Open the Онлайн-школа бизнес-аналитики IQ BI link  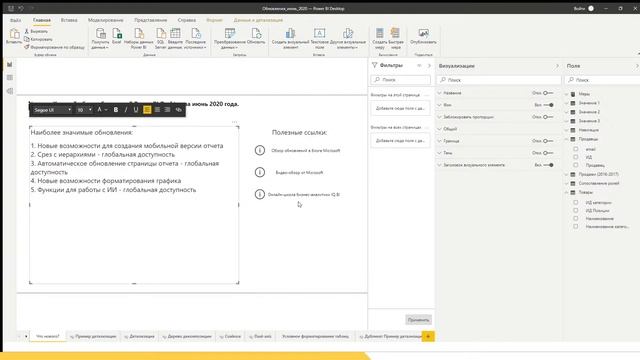pyautogui.click(x=304, y=195)
